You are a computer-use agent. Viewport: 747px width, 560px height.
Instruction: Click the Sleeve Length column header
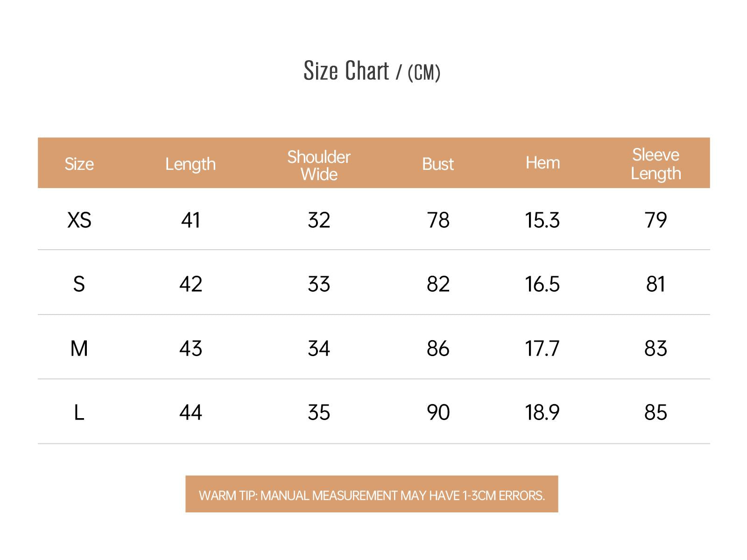pos(655,164)
